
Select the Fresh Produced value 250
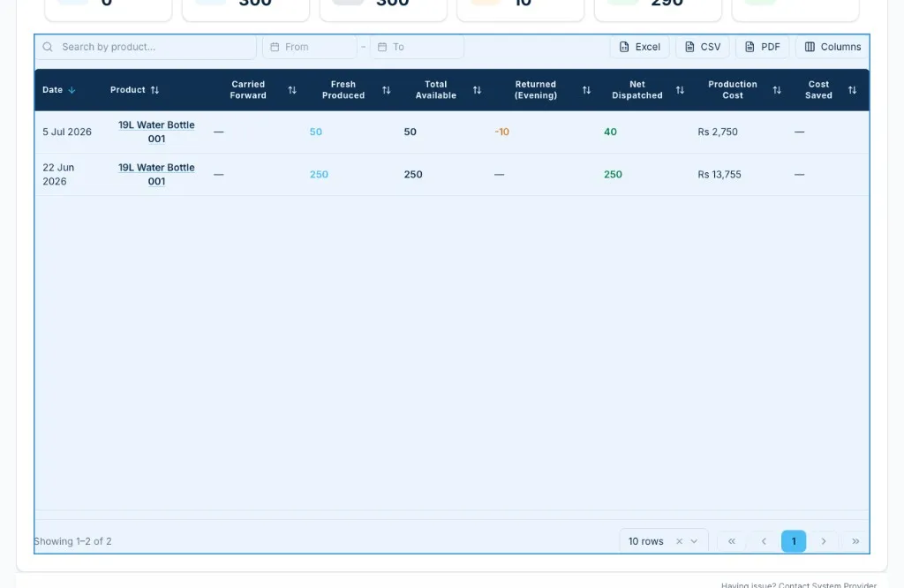pyautogui.click(x=319, y=175)
